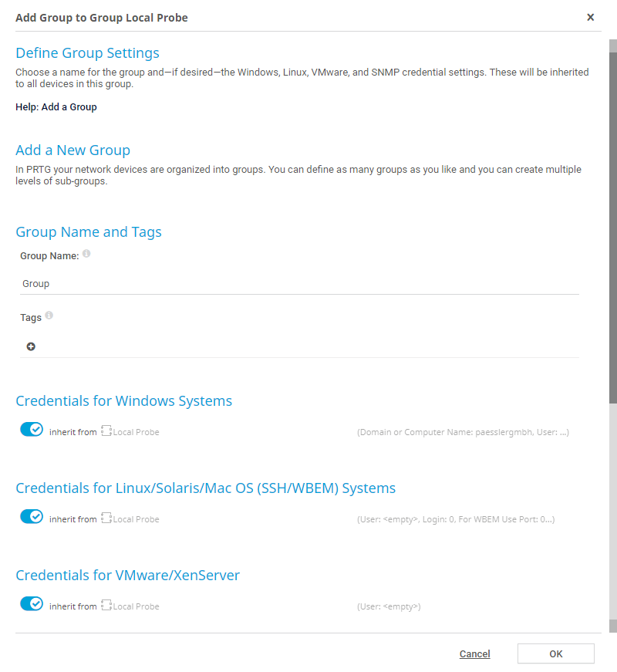Click VMware credentials summary text (User: <empty>)
Image resolution: width=617 pixels, height=672 pixels.
(389, 606)
